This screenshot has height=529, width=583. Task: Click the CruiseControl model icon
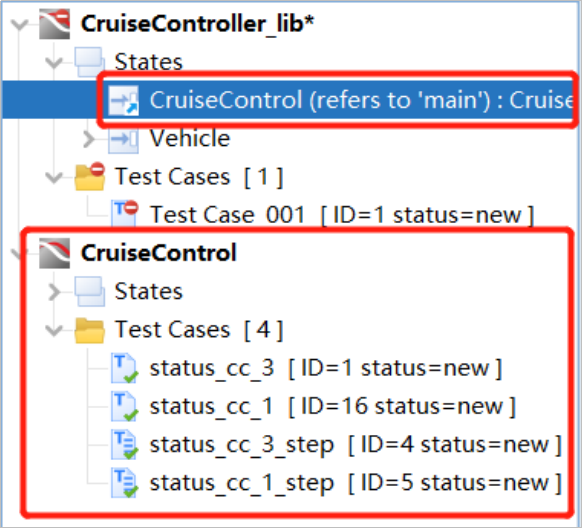[55, 253]
